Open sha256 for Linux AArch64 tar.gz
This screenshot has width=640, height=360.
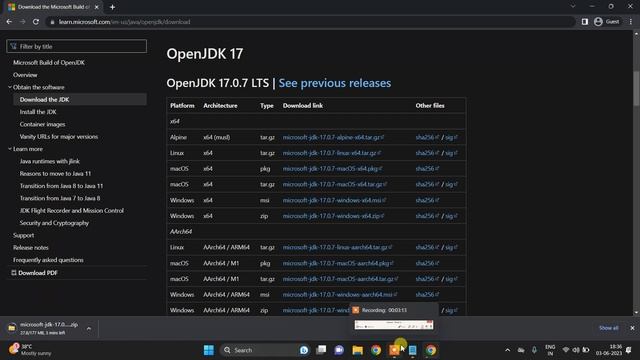427,247
